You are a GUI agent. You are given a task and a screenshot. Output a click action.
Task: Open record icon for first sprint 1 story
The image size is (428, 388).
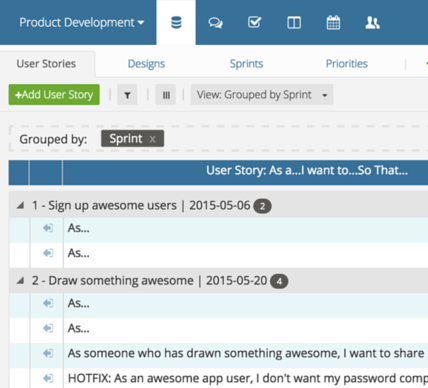[x=48, y=228]
